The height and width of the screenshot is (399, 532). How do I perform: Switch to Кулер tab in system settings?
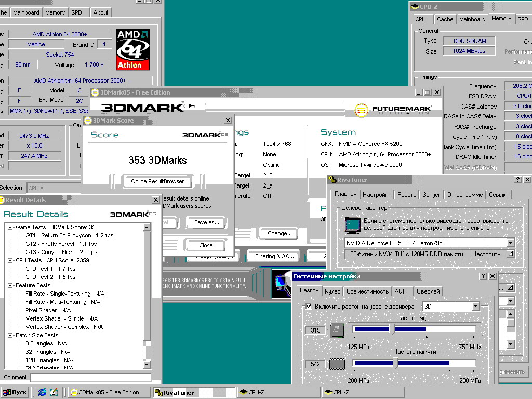coord(332,291)
